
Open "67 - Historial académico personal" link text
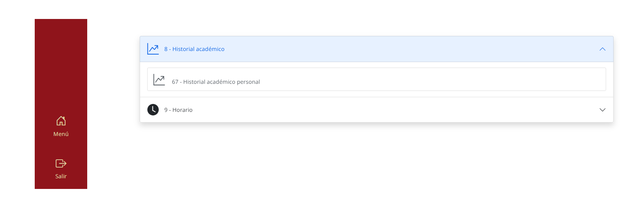(216, 82)
